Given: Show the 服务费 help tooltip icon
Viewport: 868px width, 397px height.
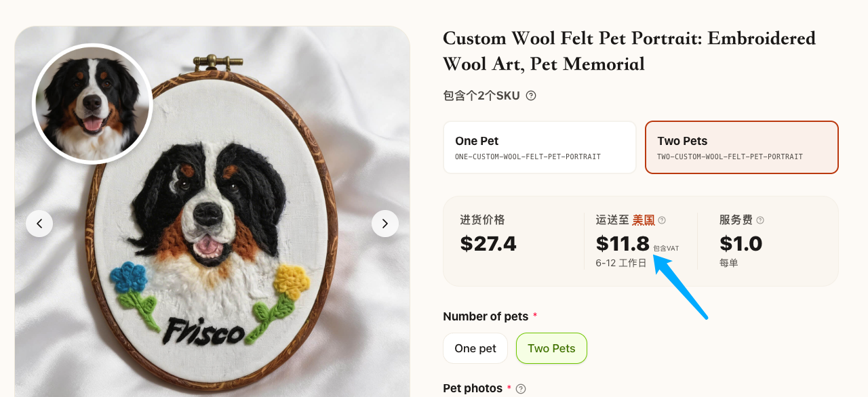Looking at the screenshot, I should [x=760, y=220].
